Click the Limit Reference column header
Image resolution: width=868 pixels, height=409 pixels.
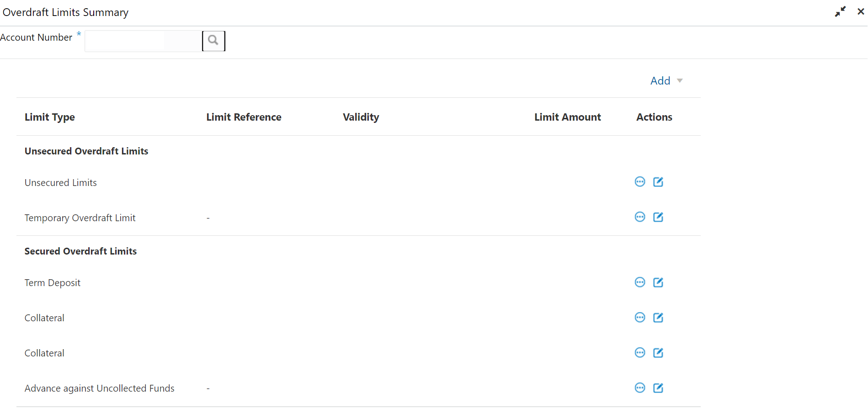tap(244, 117)
